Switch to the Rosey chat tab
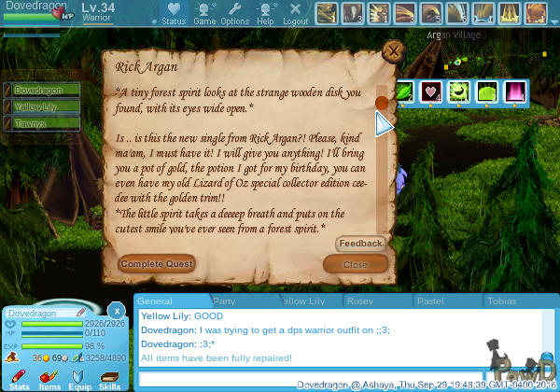 (360, 301)
